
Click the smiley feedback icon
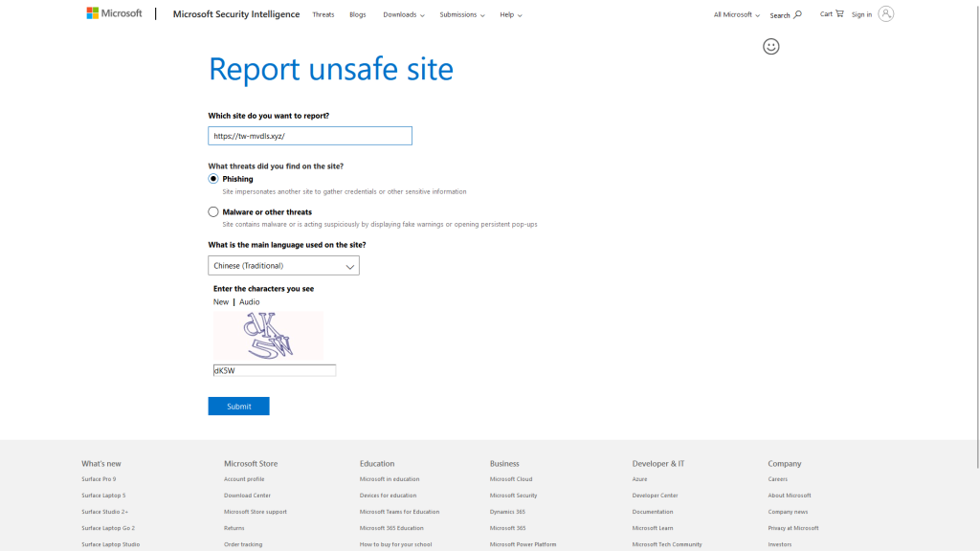pos(770,47)
